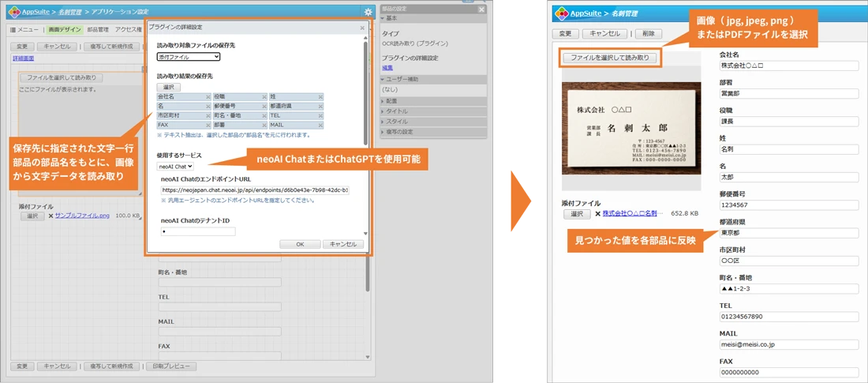Click the 変更 button in the 名刺管理 window
The height and width of the screenshot is (383, 868).
565,34
